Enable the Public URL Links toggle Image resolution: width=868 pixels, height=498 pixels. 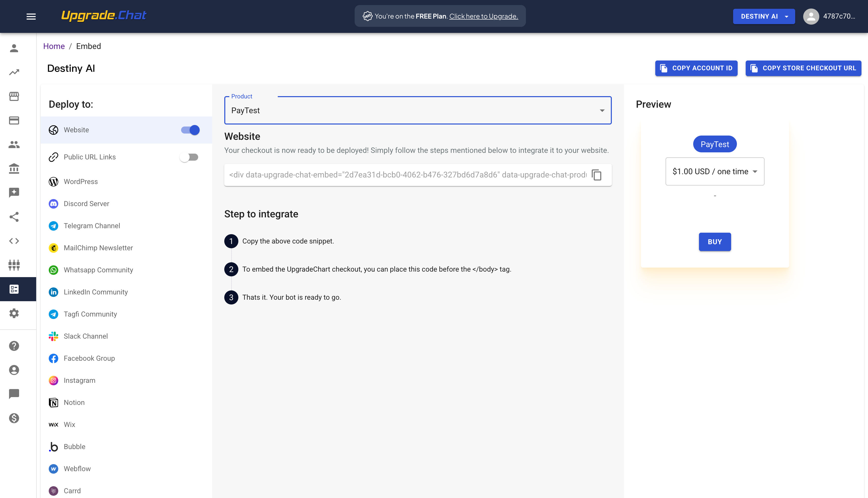point(189,157)
